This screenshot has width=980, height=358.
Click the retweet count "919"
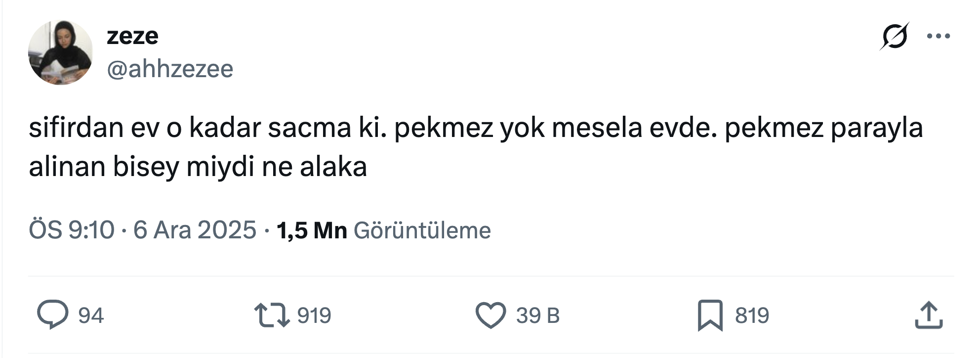pyautogui.click(x=314, y=315)
